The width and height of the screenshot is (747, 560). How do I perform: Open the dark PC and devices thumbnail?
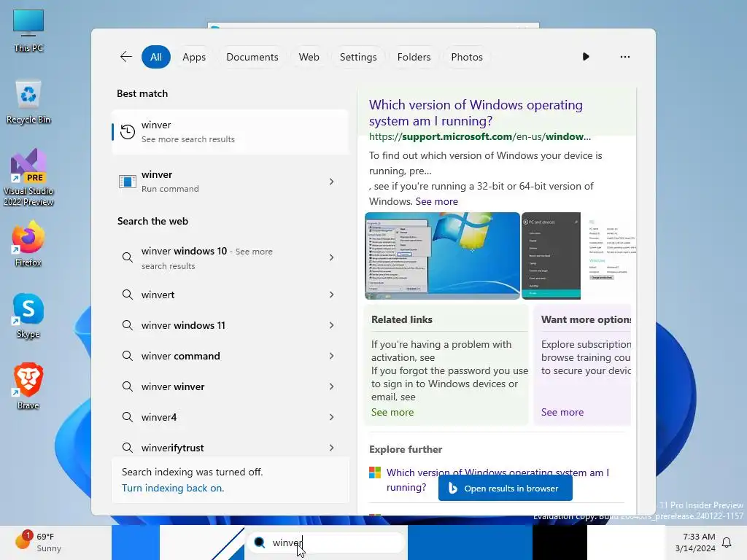551,256
